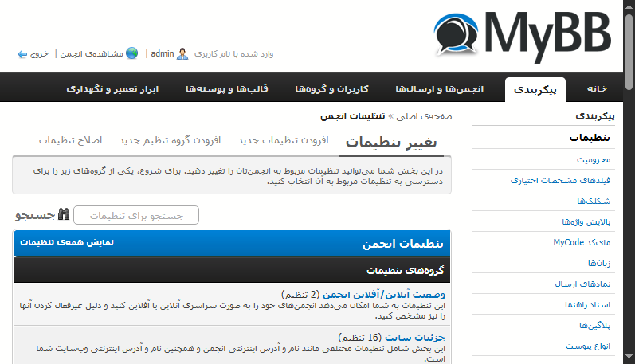Click the globe icon for viewing forum

131,54
